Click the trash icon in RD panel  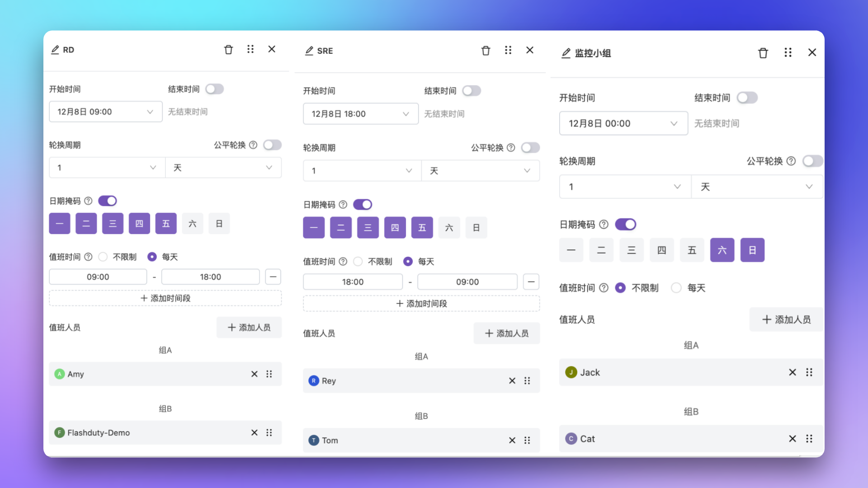(x=228, y=50)
